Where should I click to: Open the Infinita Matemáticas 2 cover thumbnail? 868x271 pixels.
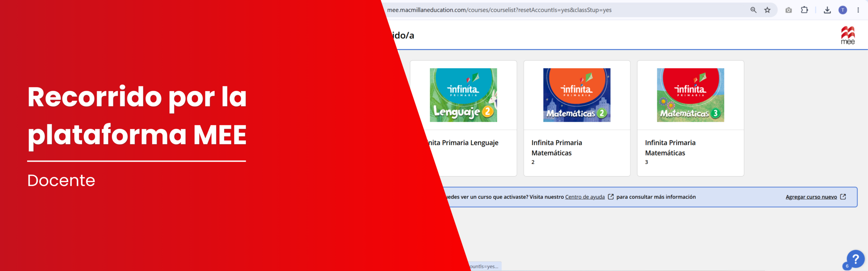tap(577, 95)
